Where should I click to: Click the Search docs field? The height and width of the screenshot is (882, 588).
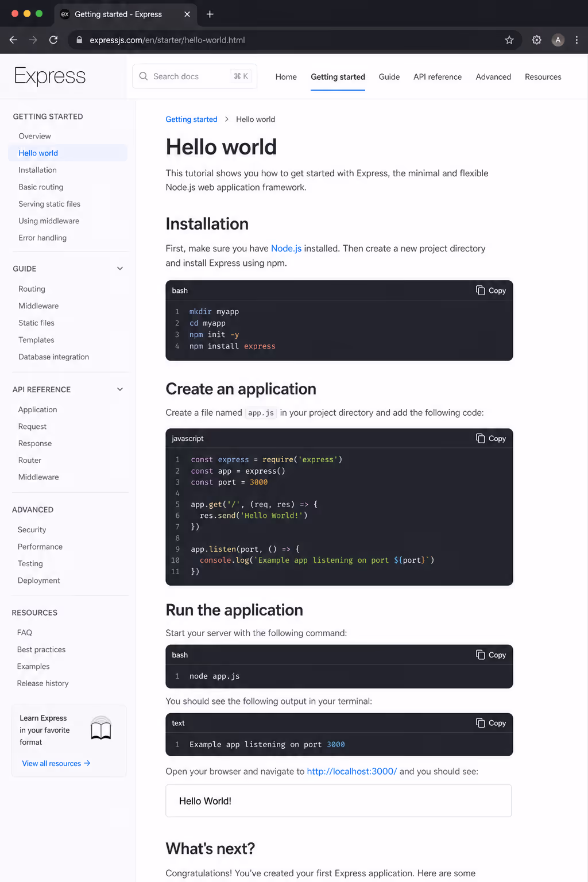[x=195, y=76]
